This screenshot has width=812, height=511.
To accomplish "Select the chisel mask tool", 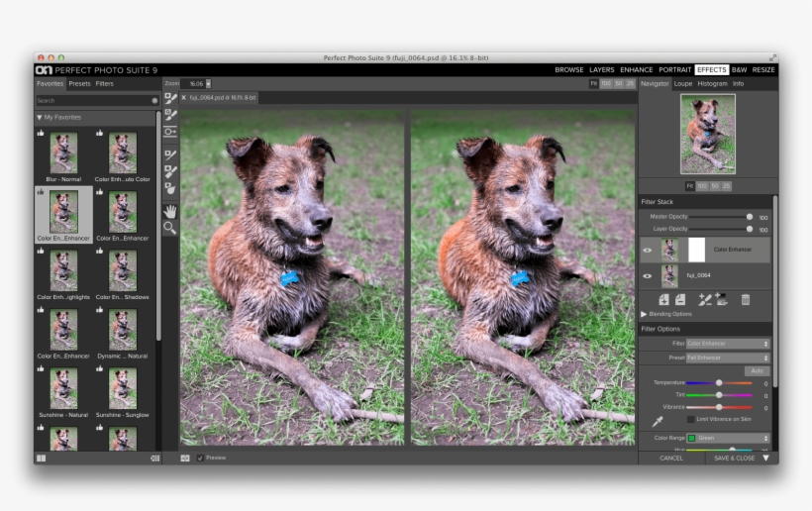I will [170, 171].
